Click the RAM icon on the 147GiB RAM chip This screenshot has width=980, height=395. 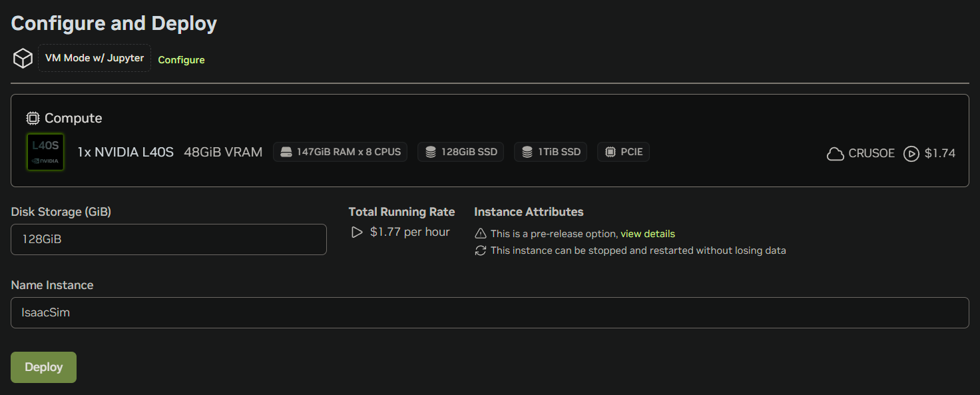287,151
